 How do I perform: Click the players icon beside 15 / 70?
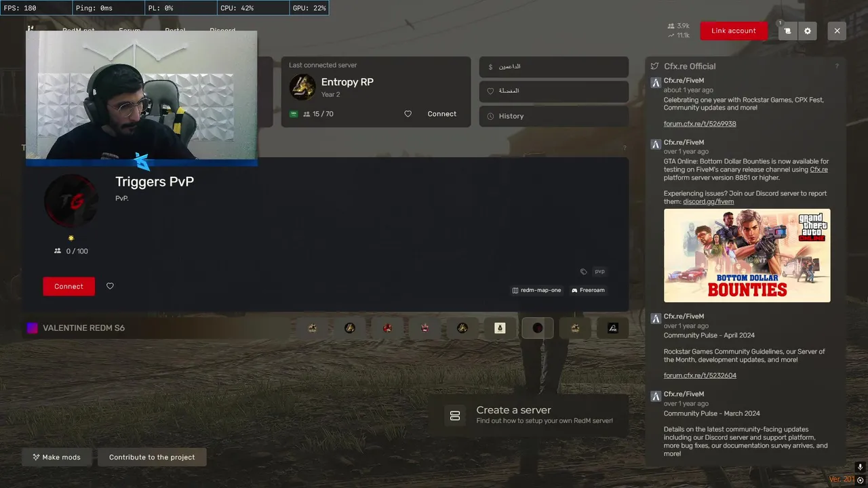306,114
